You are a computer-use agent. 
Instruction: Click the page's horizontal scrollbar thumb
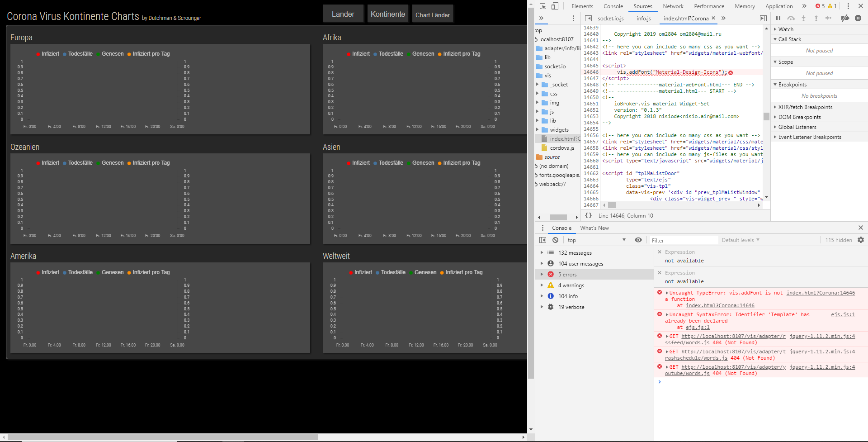point(163,437)
